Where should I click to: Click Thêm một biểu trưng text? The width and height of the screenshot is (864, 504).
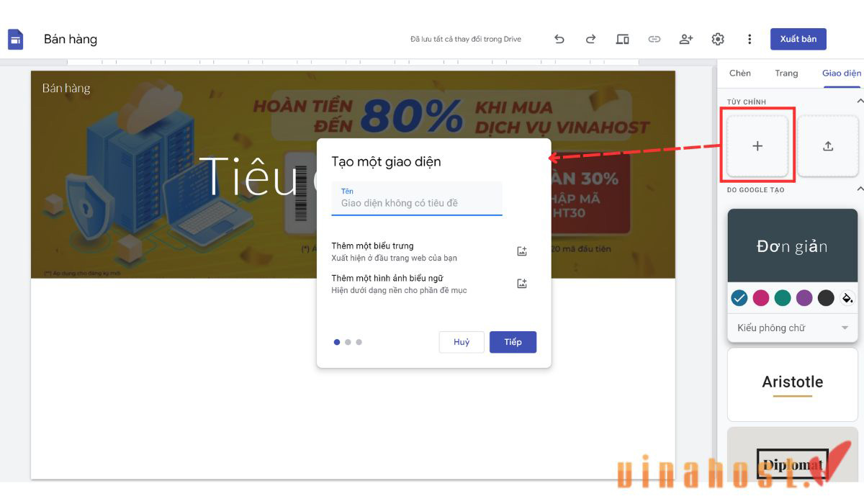tap(372, 246)
